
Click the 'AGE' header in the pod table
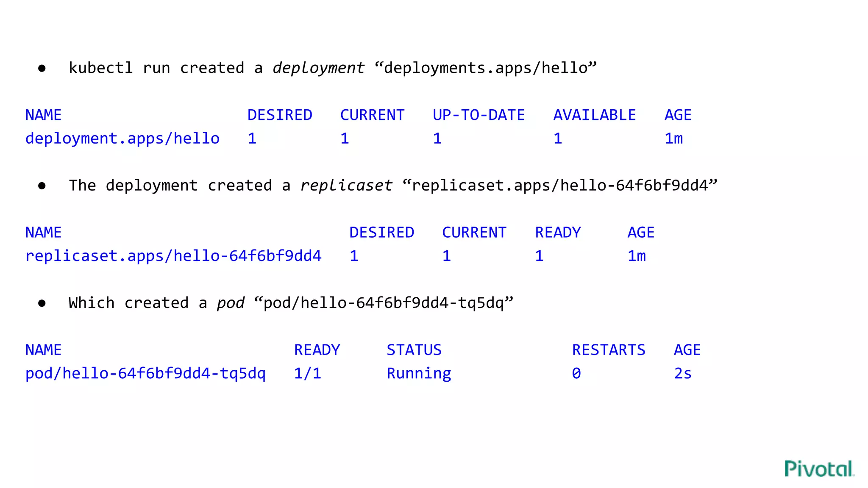coord(687,350)
